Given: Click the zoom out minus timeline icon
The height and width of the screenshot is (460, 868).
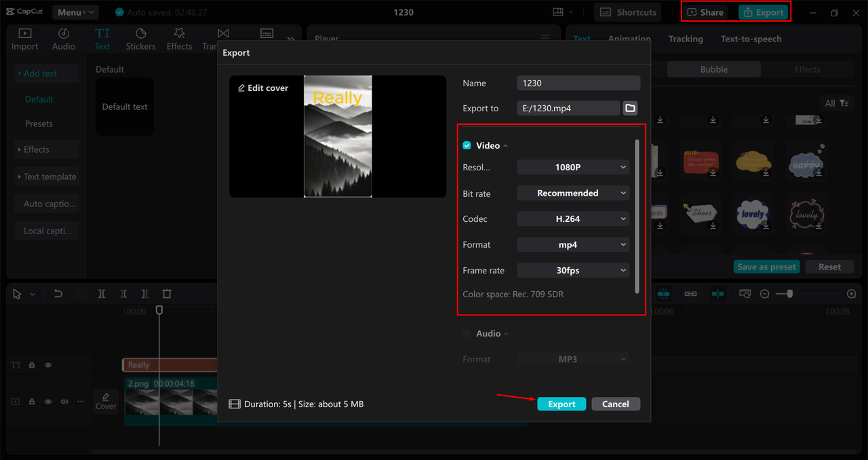Looking at the screenshot, I should [x=765, y=294].
